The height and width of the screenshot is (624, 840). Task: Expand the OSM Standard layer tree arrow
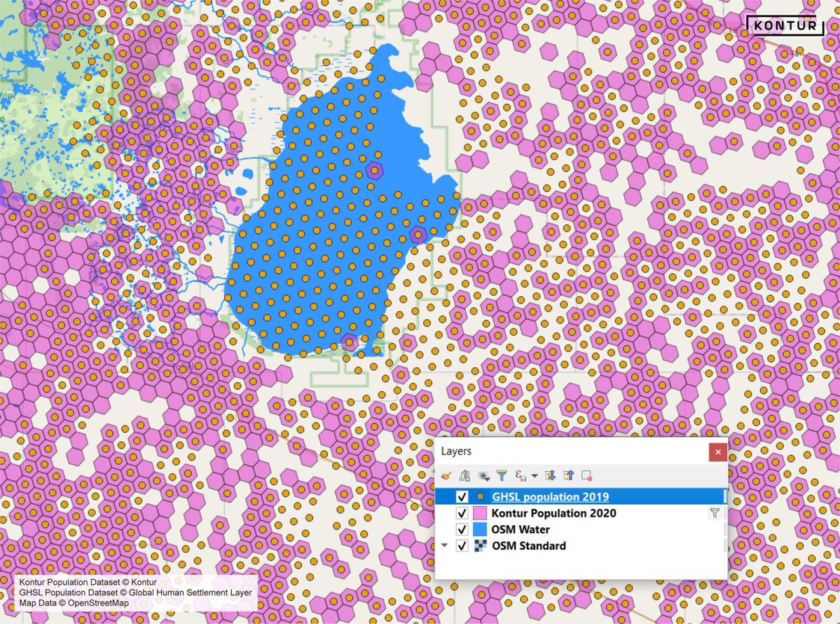pos(444,545)
